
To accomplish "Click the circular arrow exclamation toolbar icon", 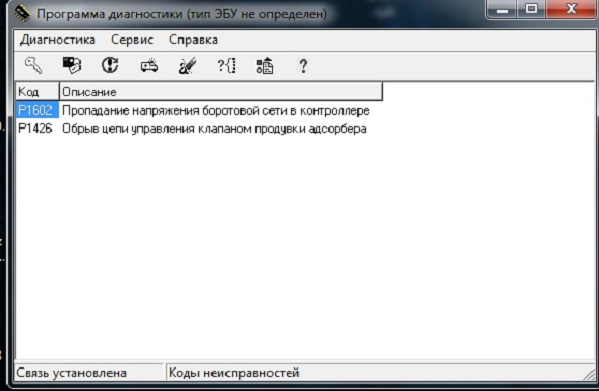I will click(110, 66).
